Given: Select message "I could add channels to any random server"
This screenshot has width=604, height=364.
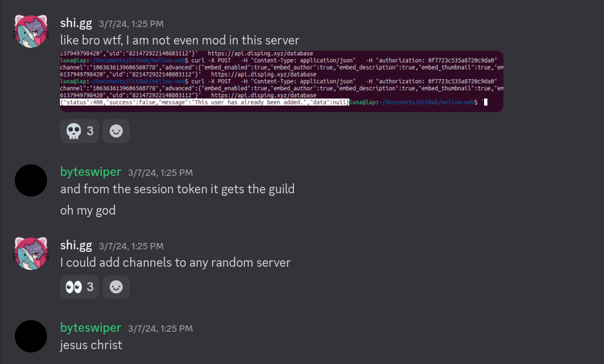Looking at the screenshot, I should [175, 263].
